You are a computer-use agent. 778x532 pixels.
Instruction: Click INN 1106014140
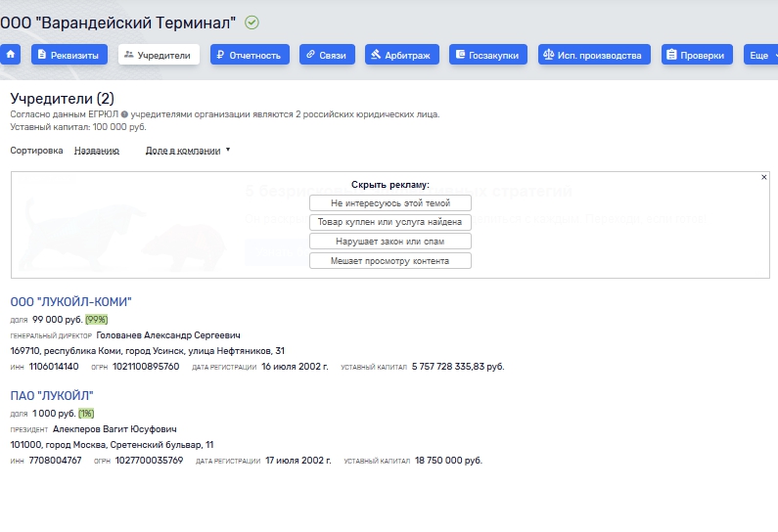coord(54,367)
